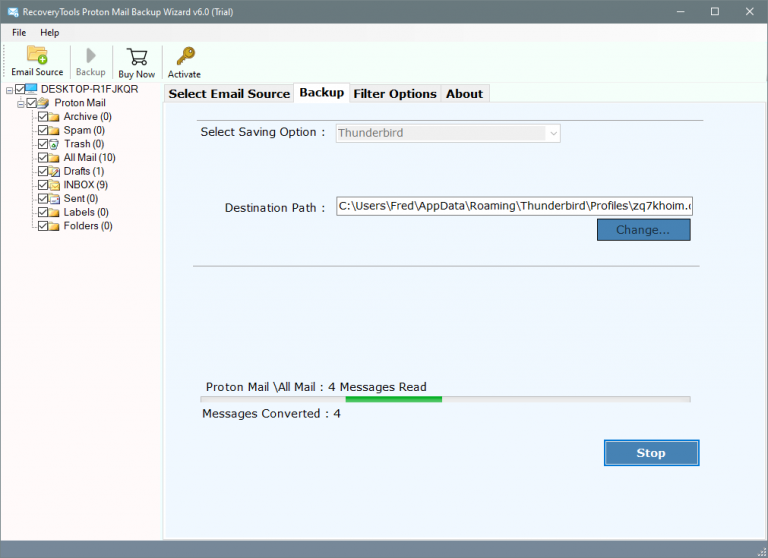Image resolution: width=768 pixels, height=558 pixels.
Task: Click the INBOX envelope folder icon
Action: click(x=54, y=185)
